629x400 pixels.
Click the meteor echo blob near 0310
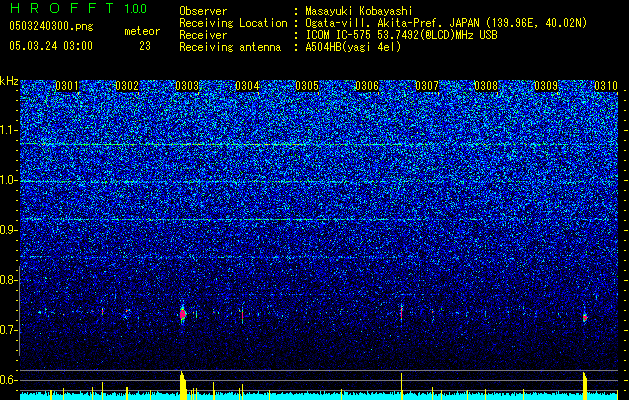[x=585, y=317]
